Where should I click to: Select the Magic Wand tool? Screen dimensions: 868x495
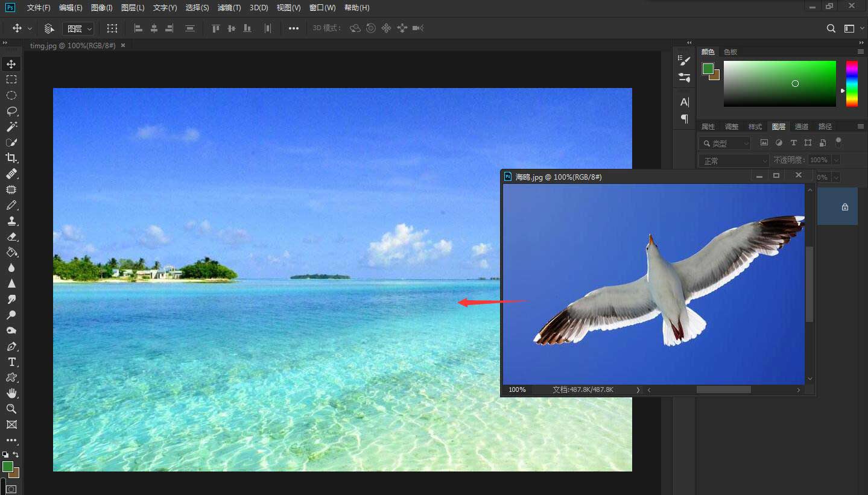11,127
